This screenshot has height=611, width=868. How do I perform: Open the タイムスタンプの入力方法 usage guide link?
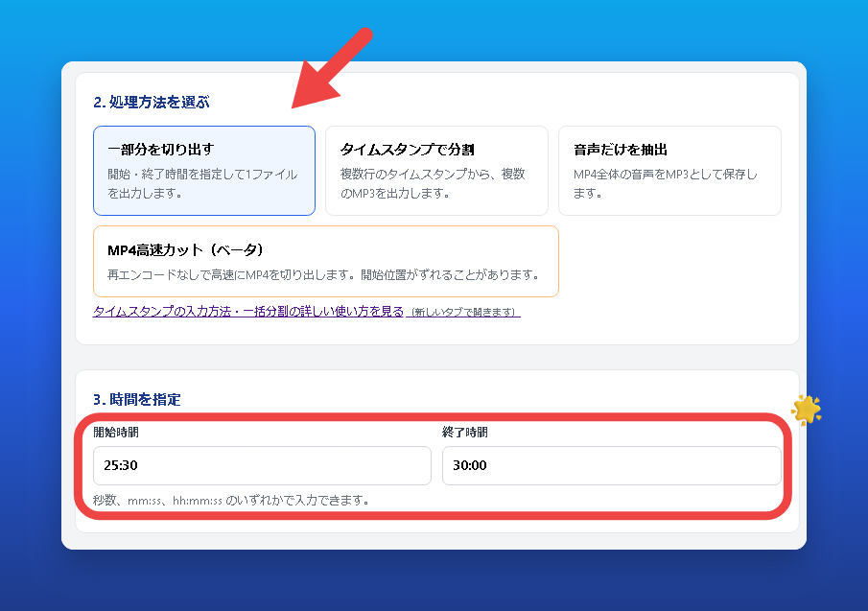point(307,312)
